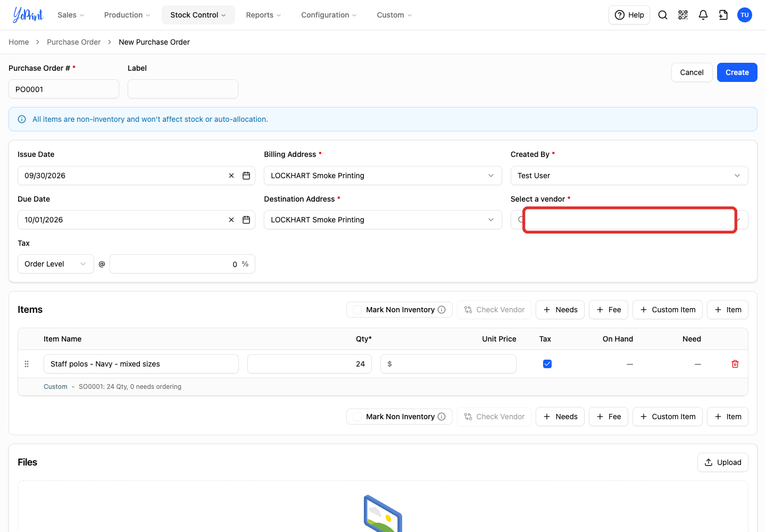
Task: Open the Due Date calendar picker
Action: (x=246, y=220)
